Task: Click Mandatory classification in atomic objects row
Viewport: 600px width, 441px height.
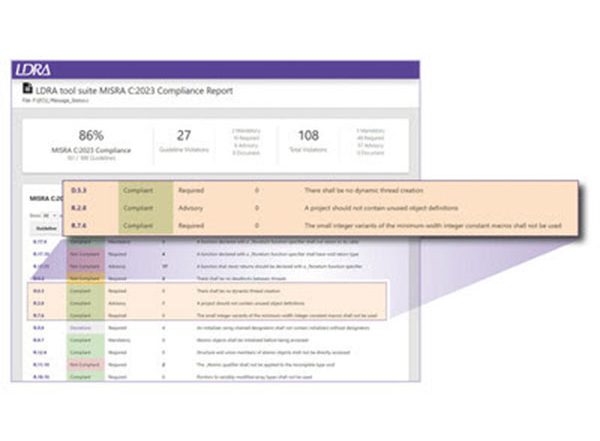Action: 119,340
